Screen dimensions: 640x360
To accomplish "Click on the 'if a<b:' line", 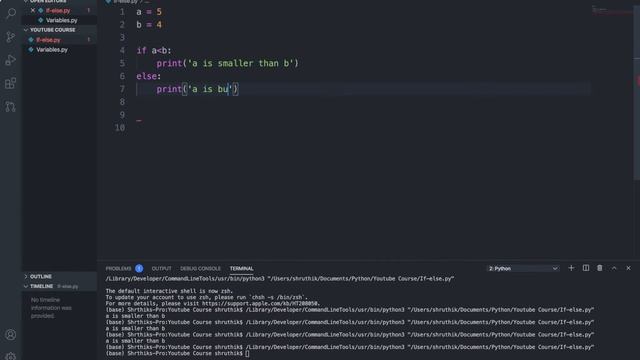I will (x=154, y=51).
